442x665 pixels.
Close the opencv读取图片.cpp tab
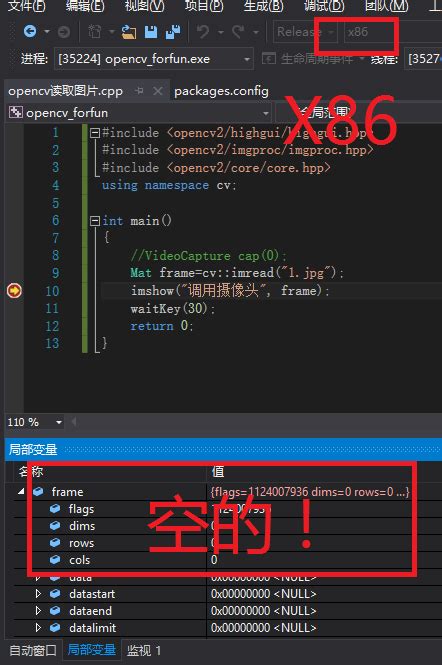tap(157, 91)
